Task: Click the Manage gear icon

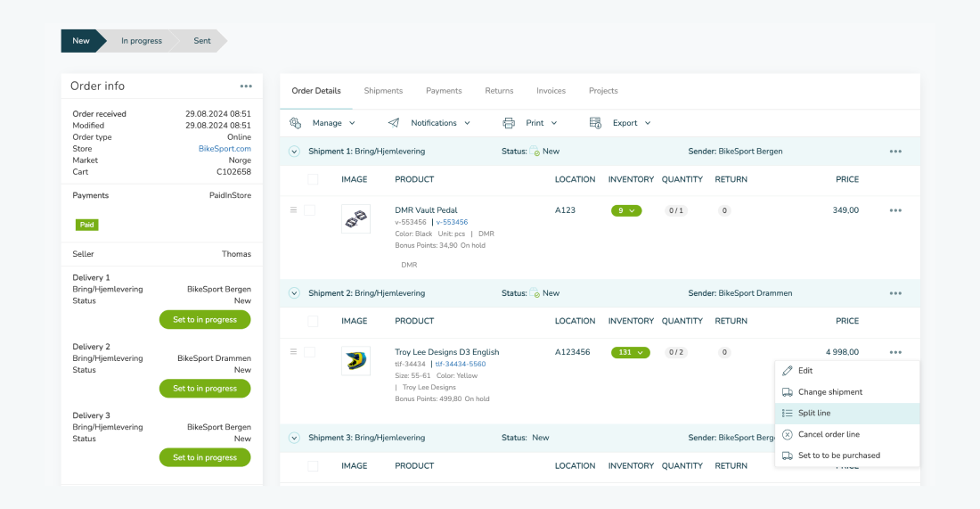Action: point(296,123)
